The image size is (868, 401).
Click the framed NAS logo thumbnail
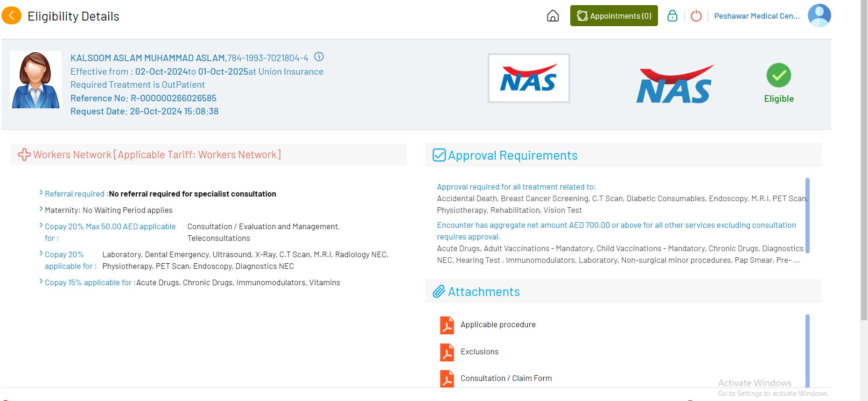[529, 78]
